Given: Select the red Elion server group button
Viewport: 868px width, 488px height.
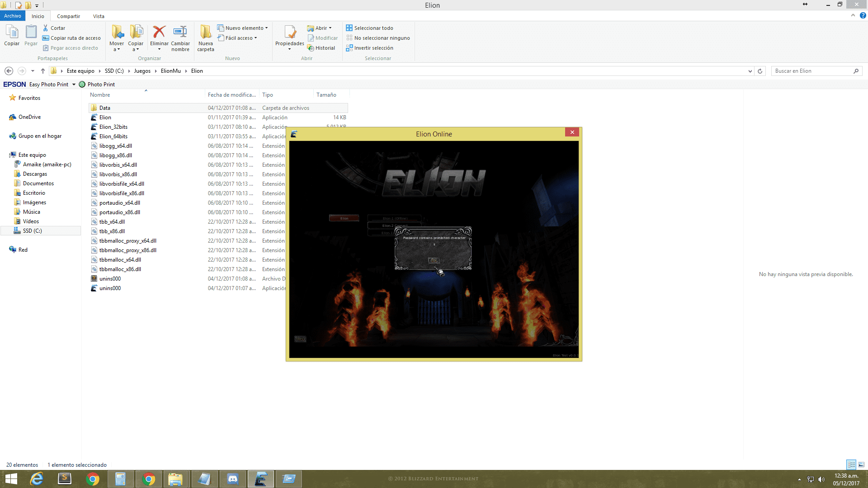Looking at the screenshot, I should coord(344,218).
